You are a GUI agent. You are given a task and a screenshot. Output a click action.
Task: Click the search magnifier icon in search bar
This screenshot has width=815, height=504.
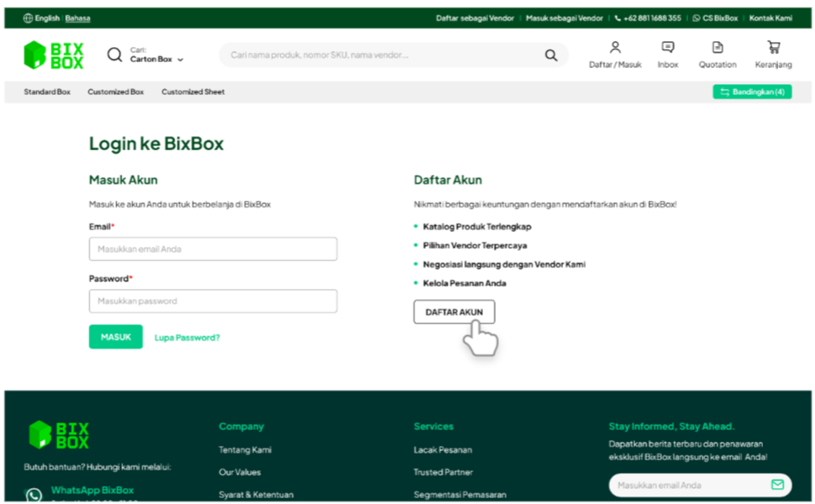coord(550,55)
